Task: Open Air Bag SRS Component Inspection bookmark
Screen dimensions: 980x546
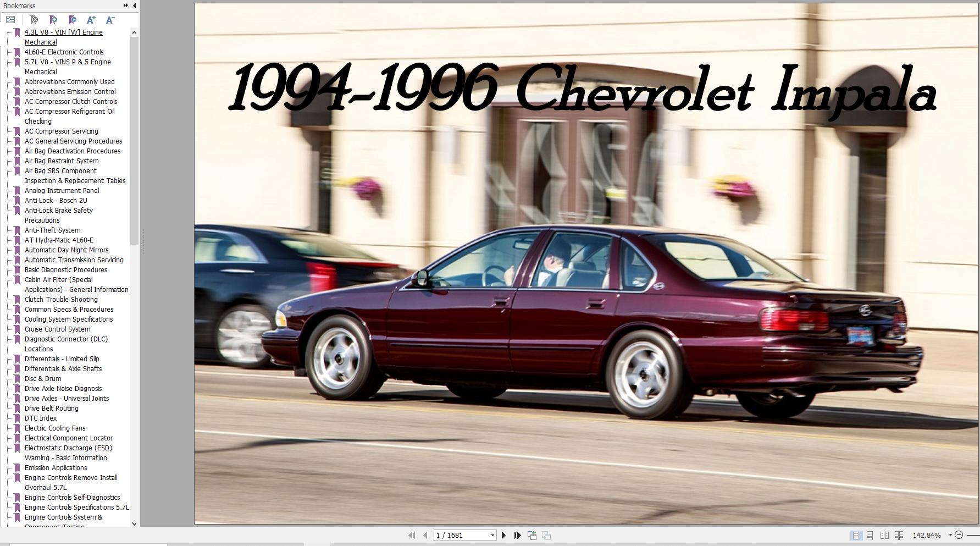Action: (x=75, y=175)
